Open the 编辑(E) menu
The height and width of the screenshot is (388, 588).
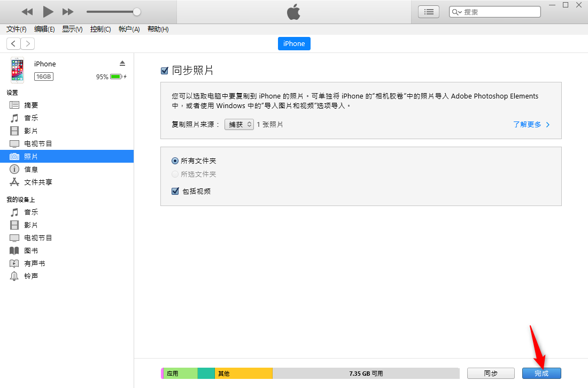[44, 29]
